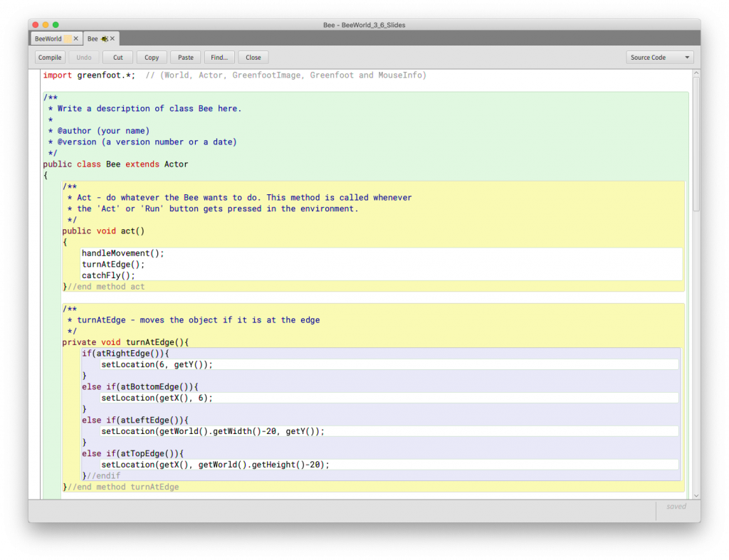This screenshot has height=560, width=729.
Task: Click the BeeWorld tab's world image icon
Action: [68, 38]
